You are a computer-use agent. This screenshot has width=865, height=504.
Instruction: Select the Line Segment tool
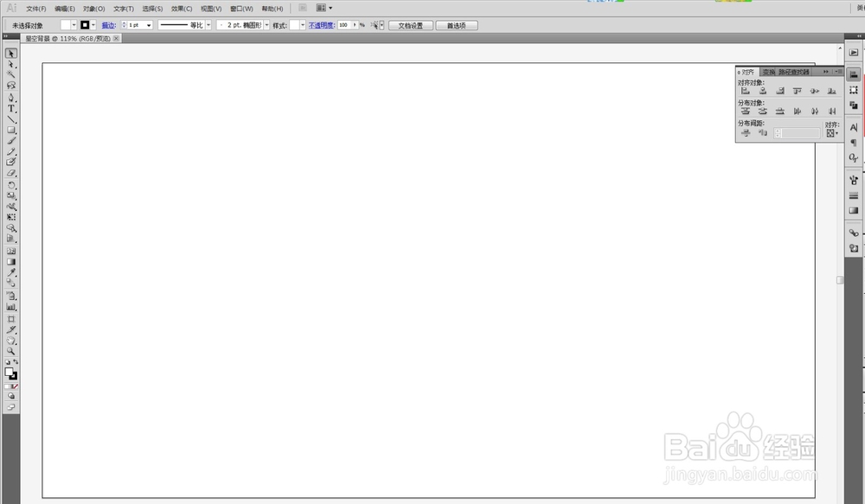[11, 119]
